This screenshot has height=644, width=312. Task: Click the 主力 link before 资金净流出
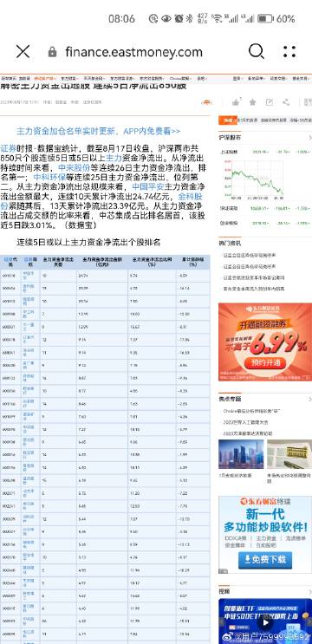coord(114,158)
